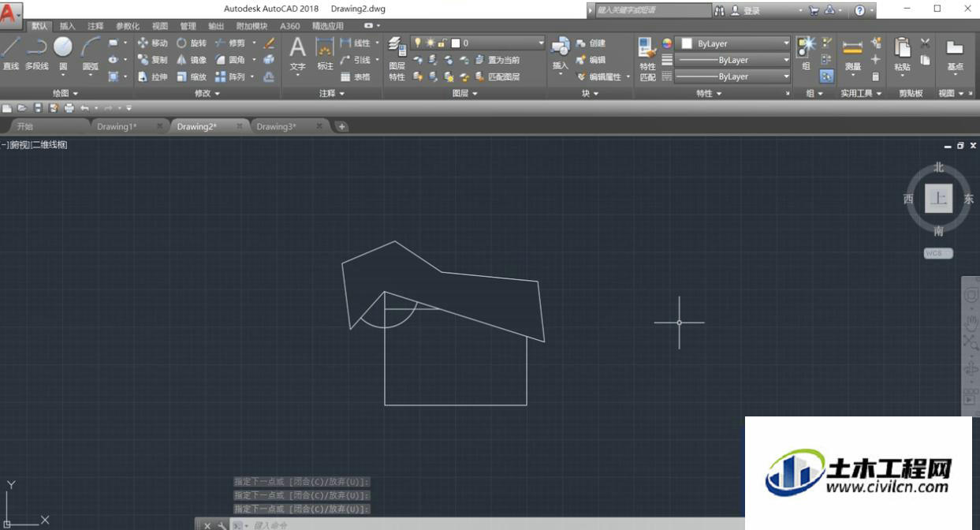The width and height of the screenshot is (980, 530).
Task: Open the 视图 ribbon tab
Action: (160, 26)
